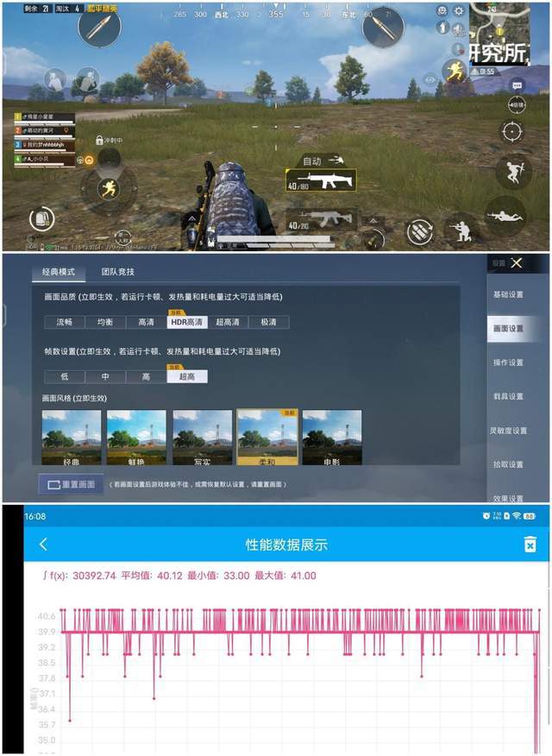Toggle the 冲刺中 sprint lock

110,141
